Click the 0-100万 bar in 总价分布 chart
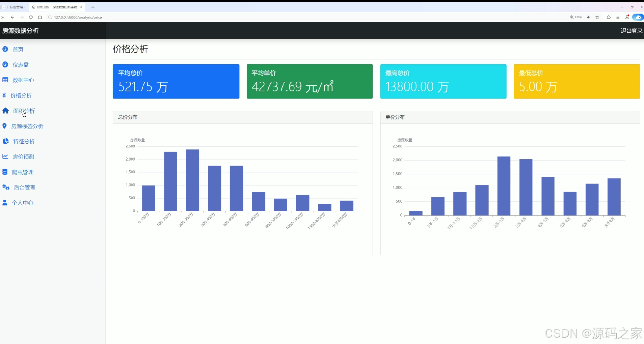644x344 pixels. [x=149, y=198]
